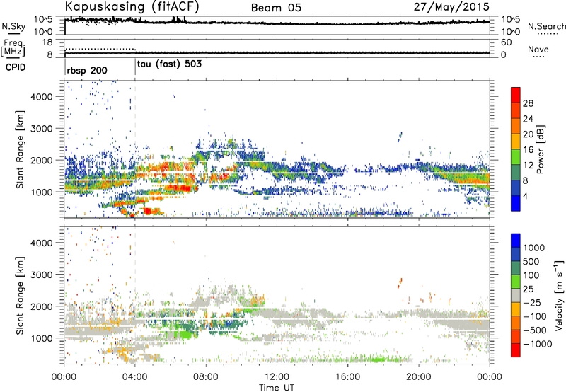Select "Slant Range [km]" label of velocity panel
566x392 pixels.
20,295
